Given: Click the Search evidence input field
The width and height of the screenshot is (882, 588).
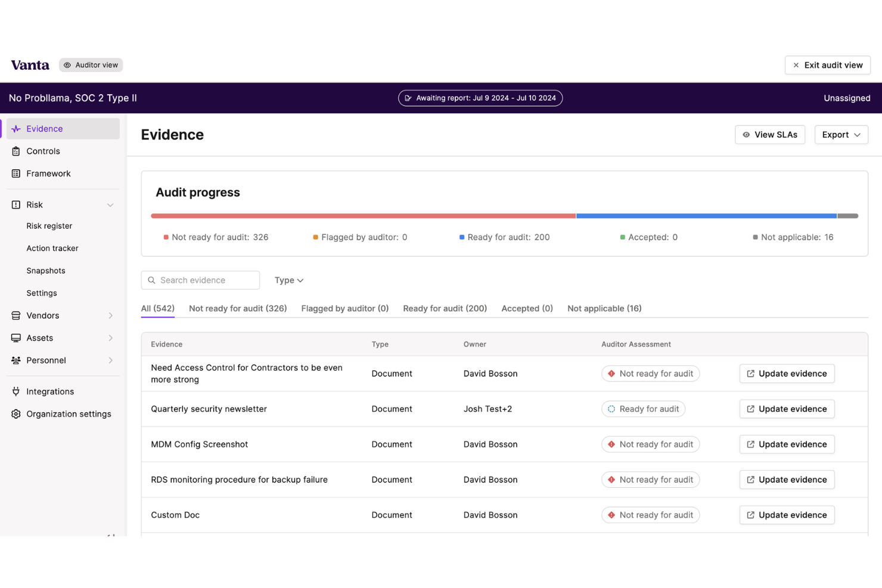Looking at the screenshot, I should click(x=200, y=280).
